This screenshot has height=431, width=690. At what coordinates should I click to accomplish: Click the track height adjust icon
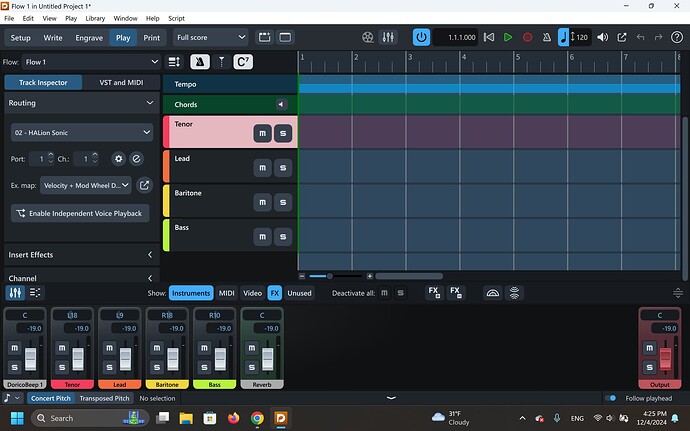coord(174,62)
